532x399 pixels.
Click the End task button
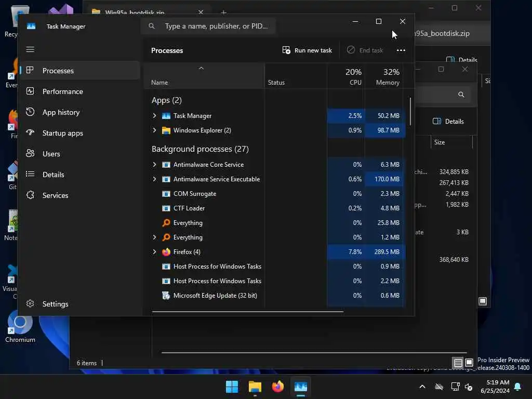point(365,50)
